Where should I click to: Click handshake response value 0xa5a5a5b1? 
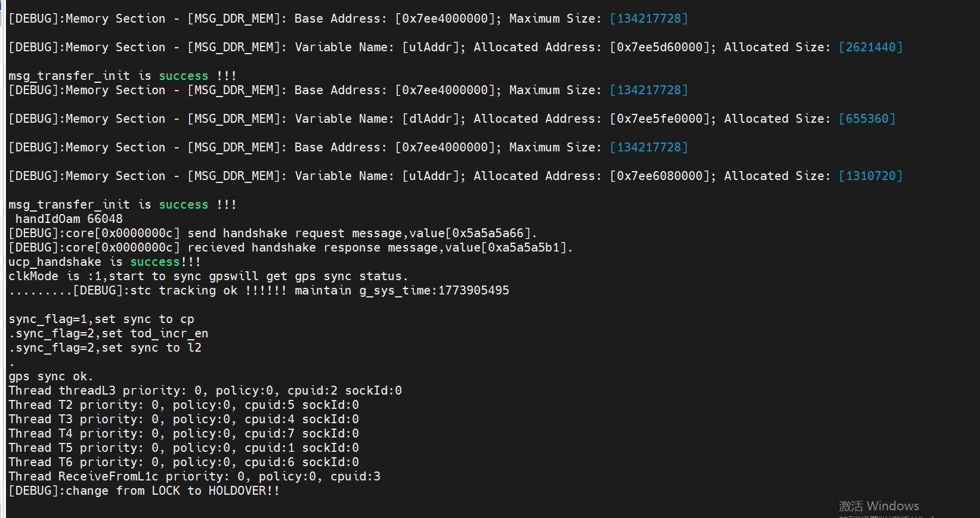click(x=524, y=247)
